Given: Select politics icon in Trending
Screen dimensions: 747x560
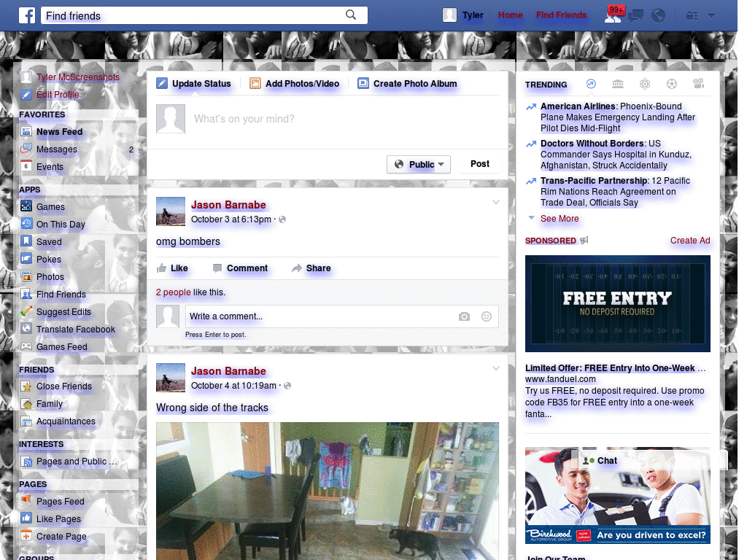Looking at the screenshot, I should click(618, 85).
